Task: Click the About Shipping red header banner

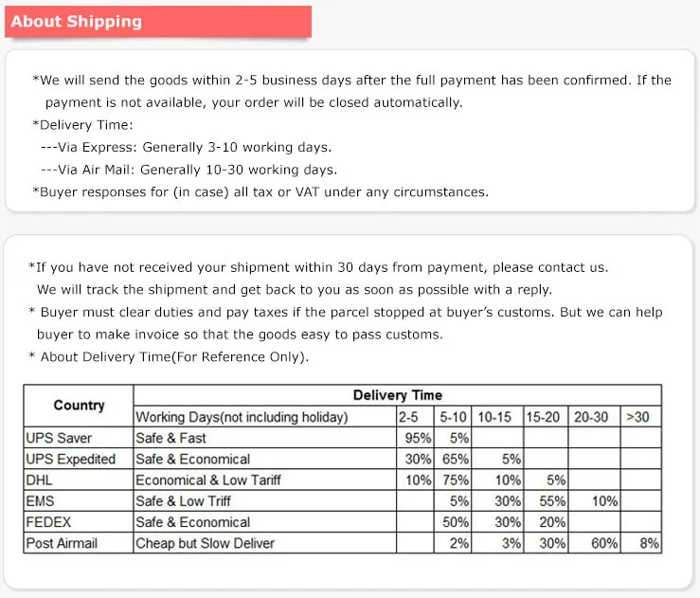Action: click(x=158, y=22)
